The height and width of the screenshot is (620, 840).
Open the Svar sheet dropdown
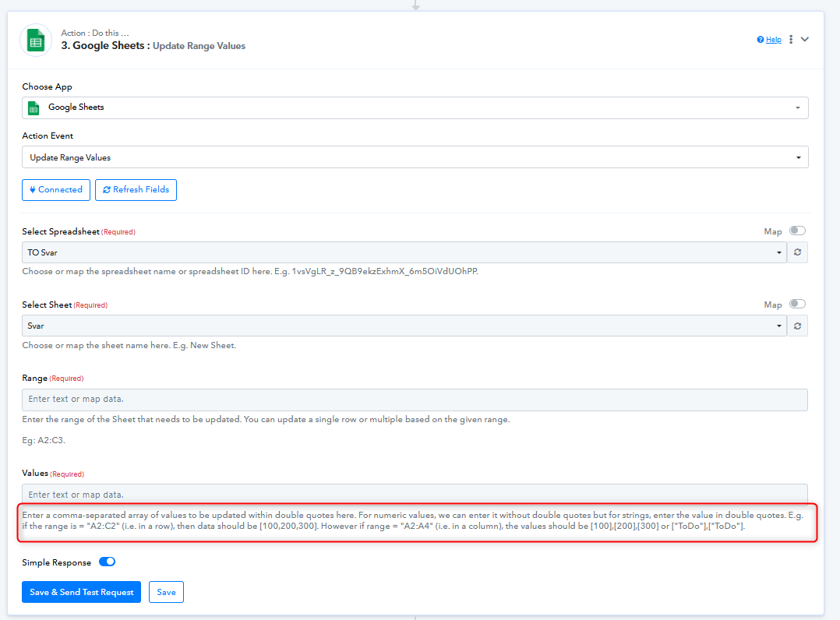click(404, 326)
